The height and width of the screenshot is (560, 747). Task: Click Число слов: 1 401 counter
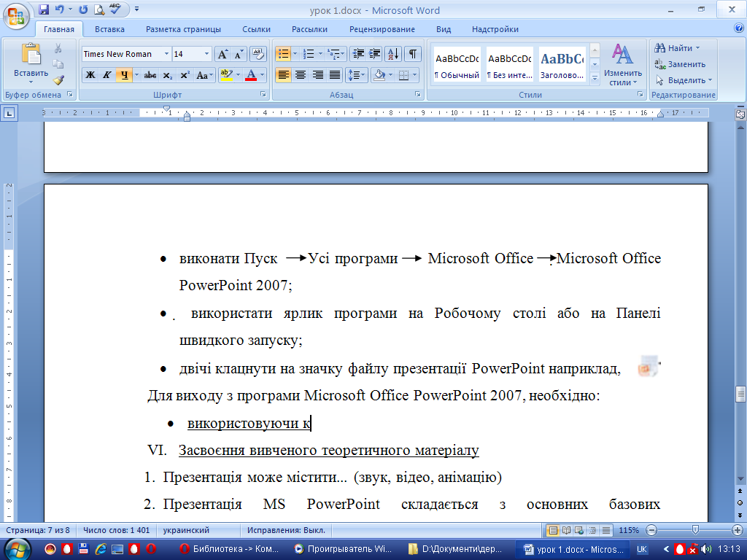click(117, 530)
